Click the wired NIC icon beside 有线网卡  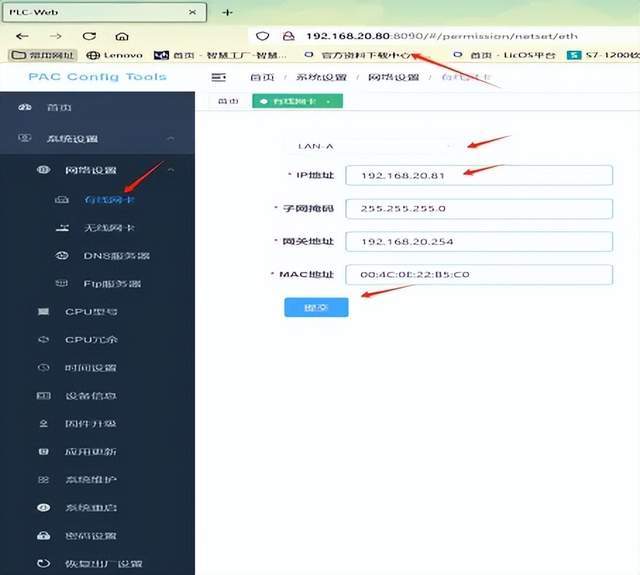click(62, 200)
